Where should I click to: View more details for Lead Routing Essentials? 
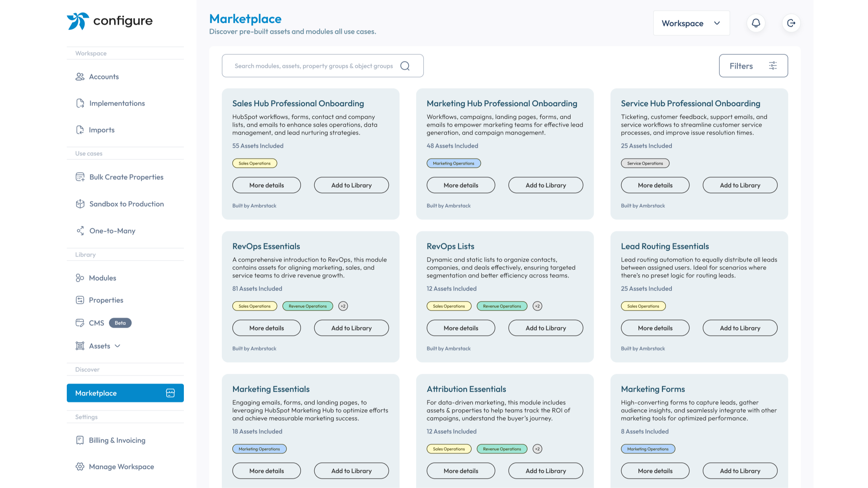coord(655,327)
